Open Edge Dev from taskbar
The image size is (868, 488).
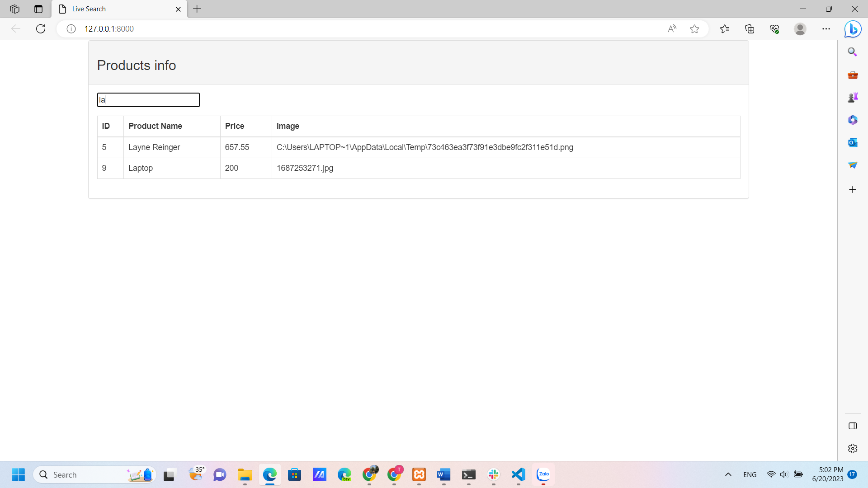coord(344,475)
